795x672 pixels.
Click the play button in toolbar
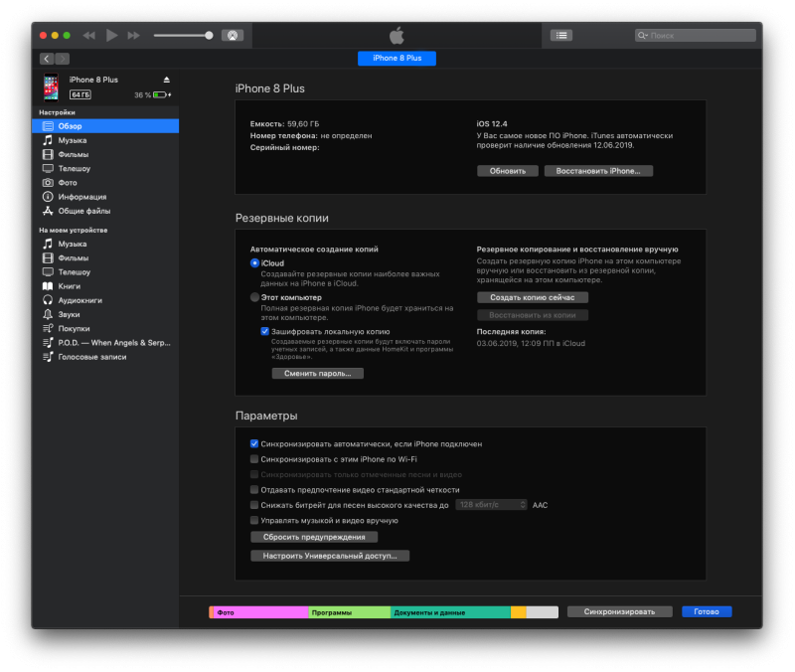point(111,36)
